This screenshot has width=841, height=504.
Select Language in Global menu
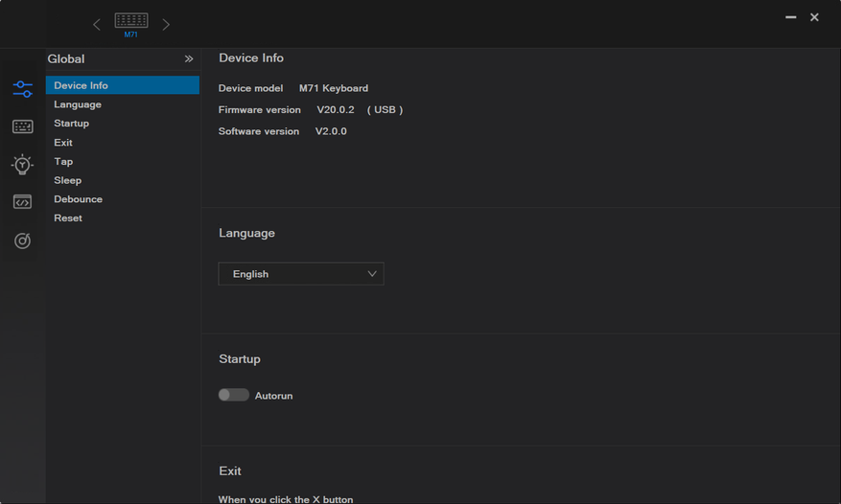(78, 104)
